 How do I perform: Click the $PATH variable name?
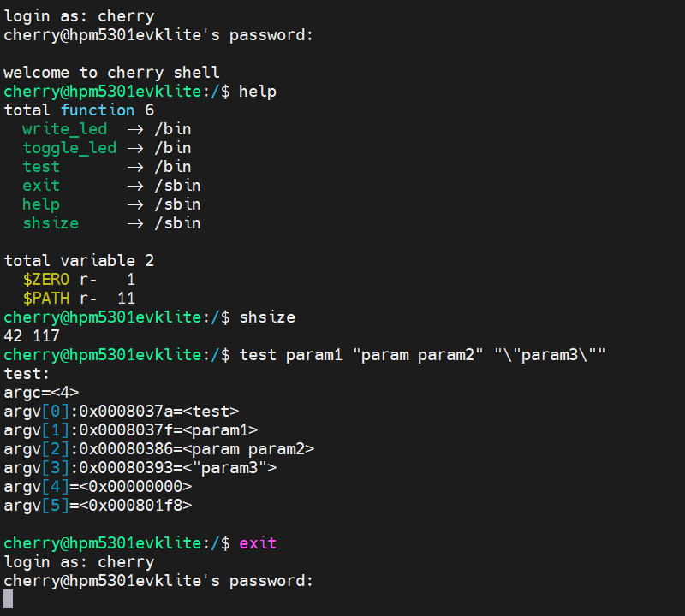46,299
